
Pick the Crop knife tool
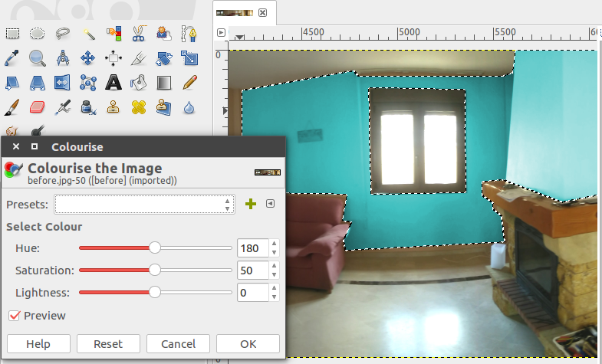pyautogui.click(x=139, y=58)
